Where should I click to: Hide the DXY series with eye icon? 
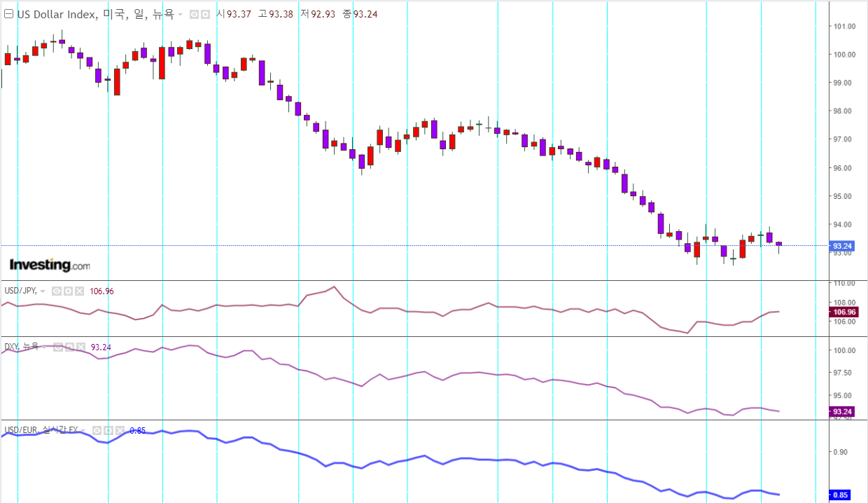point(58,347)
